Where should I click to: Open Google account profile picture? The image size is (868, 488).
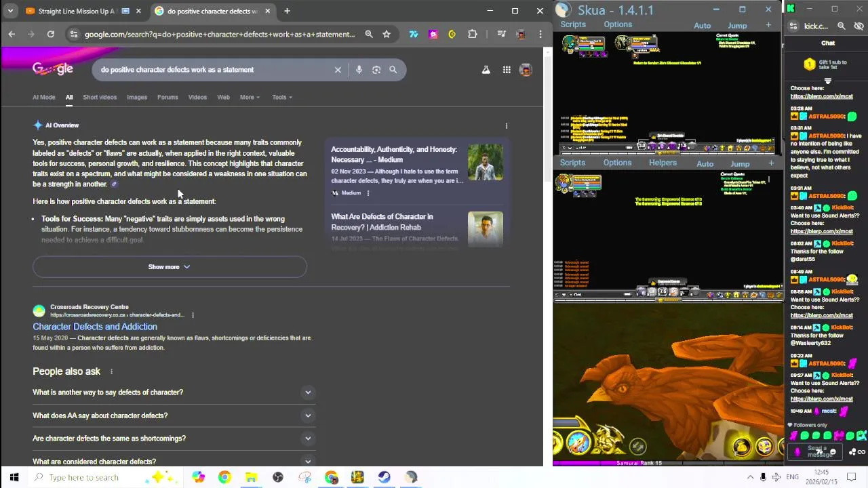pos(526,70)
